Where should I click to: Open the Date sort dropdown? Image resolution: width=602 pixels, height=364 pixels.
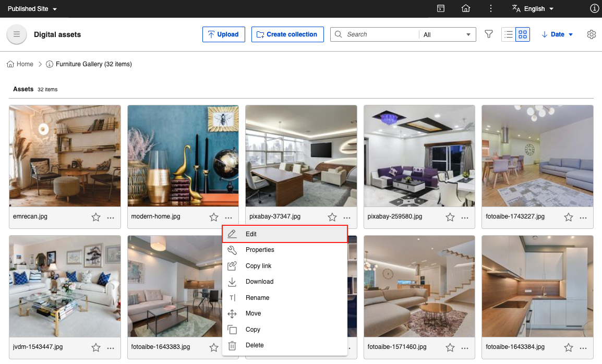click(557, 34)
